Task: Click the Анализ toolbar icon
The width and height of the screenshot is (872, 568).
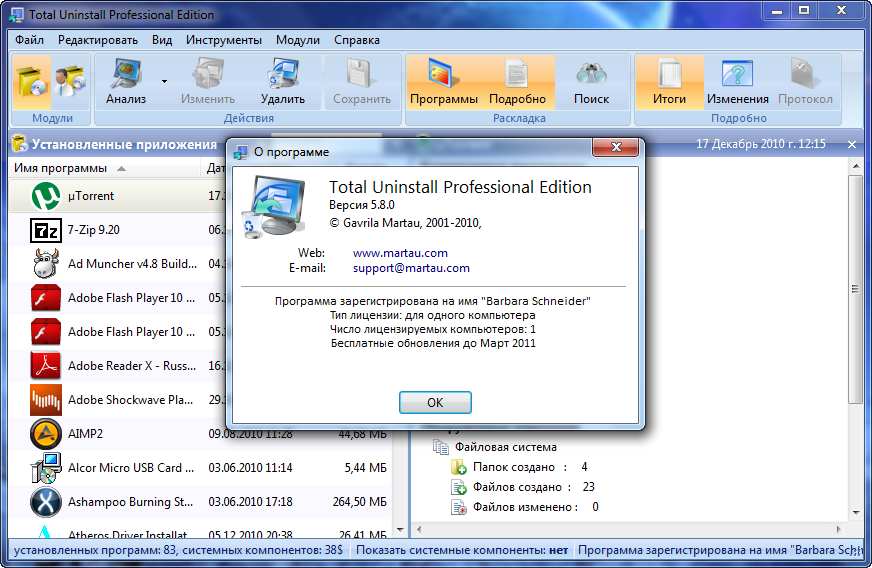Action: [x=126, y=81]
